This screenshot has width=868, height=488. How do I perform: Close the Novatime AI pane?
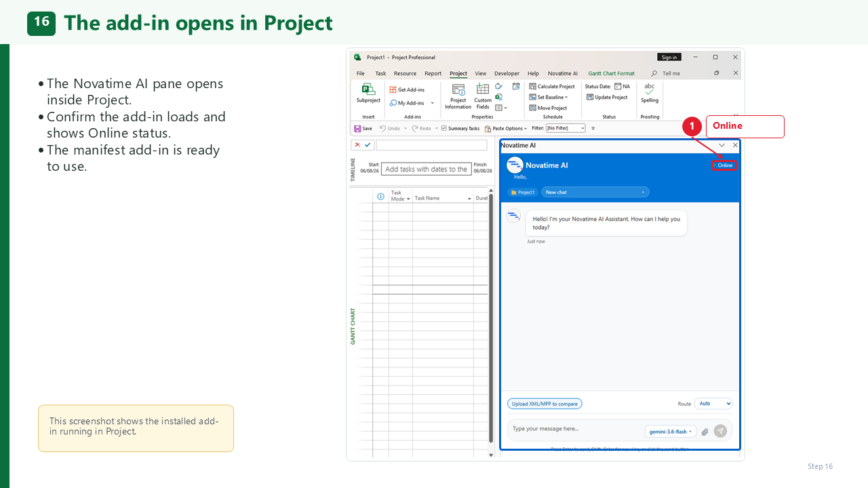tap(735, 145)
